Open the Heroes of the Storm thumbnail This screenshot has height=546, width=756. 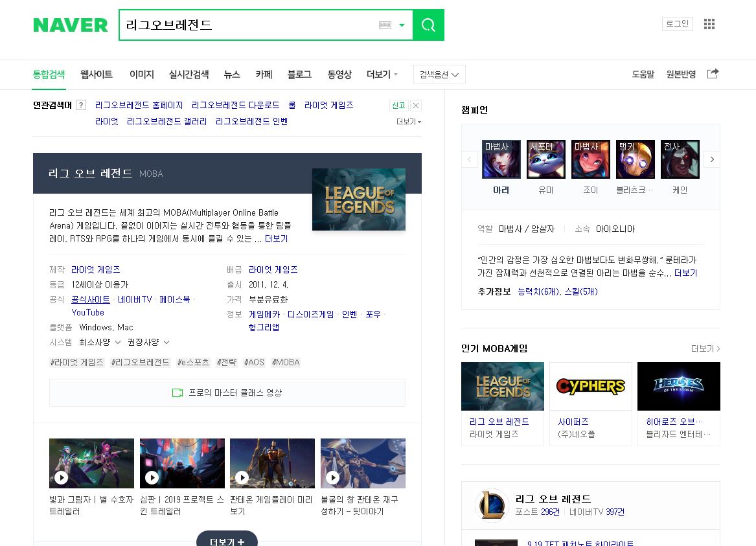pyautogui.click(x=679, y=387)
